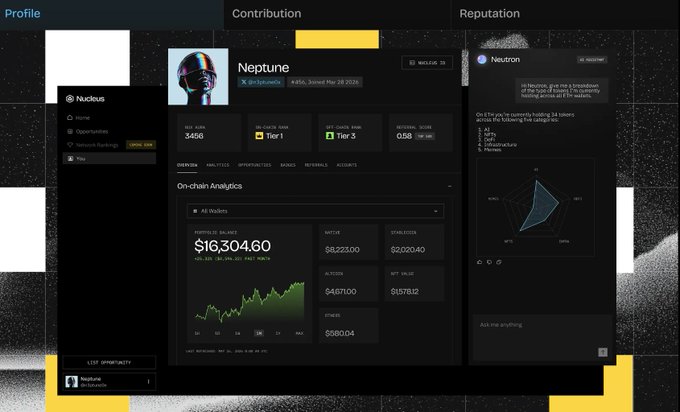This screenshot has width=680, height=412.
Task: Open the Neptune account options menu
Action: (x=148, y=382)
